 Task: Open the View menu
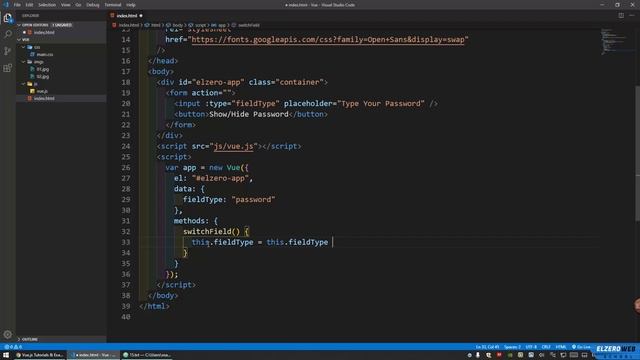(66, 5)
